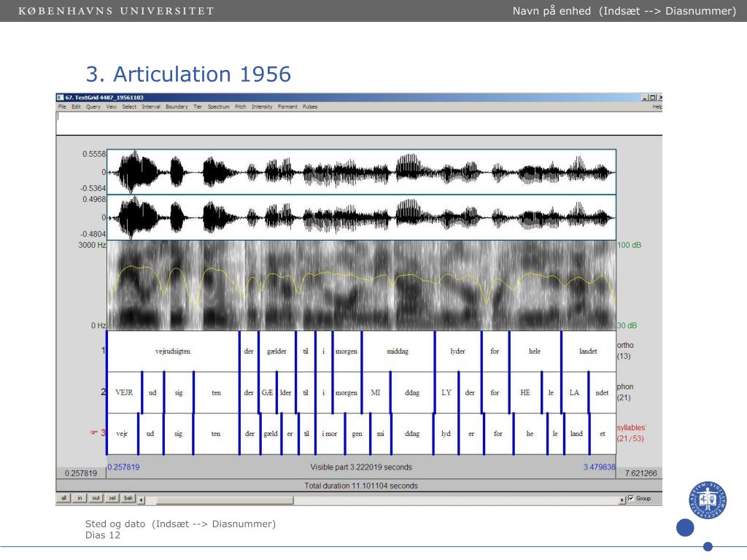
Task: Maximize the TextGrid window
Action: [x=653, y=97]
